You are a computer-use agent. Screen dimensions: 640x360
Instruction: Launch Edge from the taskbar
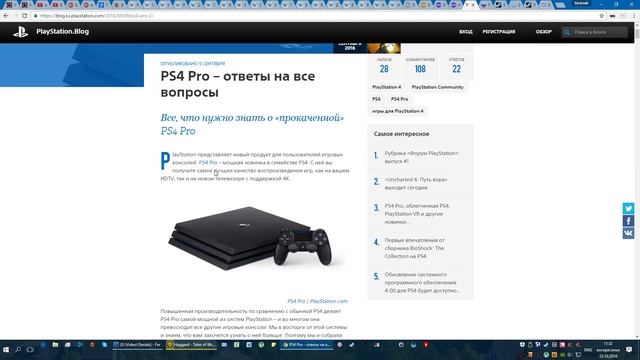coord(43,345)
